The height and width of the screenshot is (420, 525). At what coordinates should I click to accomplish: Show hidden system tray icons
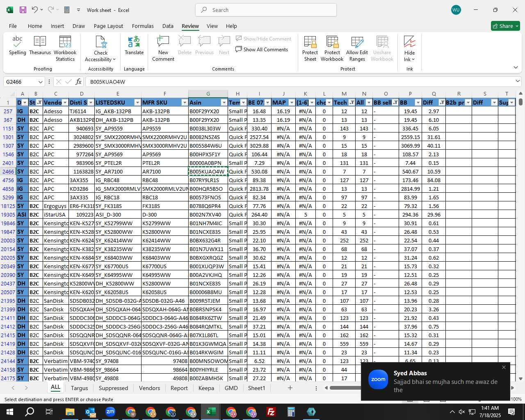(x=452, y=412)
